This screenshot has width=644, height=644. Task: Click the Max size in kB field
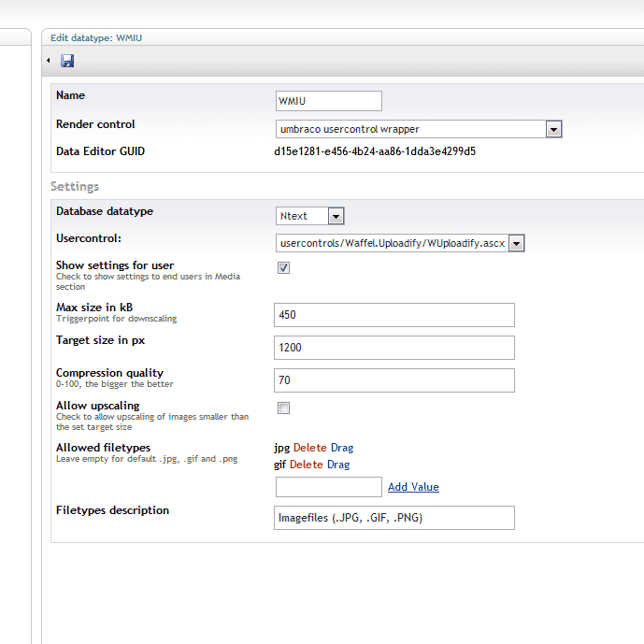click(394, 315)
